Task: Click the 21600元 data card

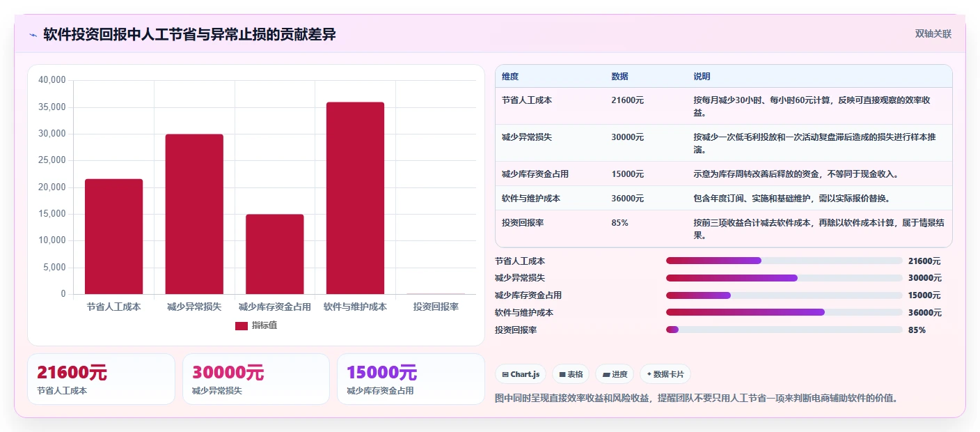Action: pyautogui.click(x=101, y=379)
